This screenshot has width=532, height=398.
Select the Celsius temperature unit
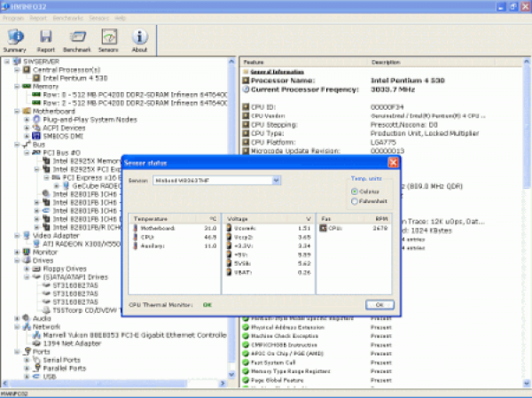pos(355,191)
